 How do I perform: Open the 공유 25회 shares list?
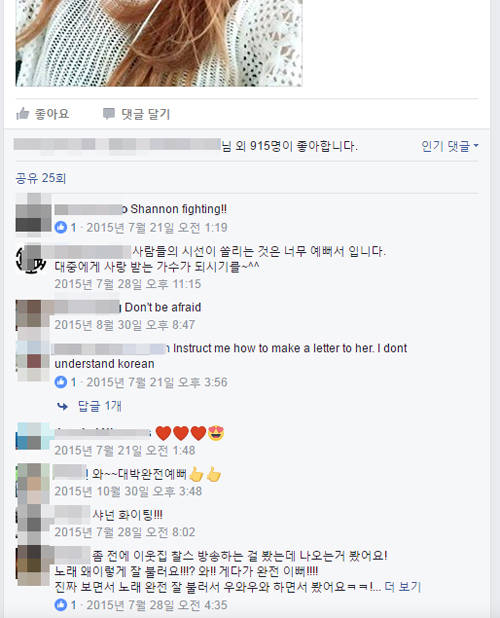coord(41,178)
